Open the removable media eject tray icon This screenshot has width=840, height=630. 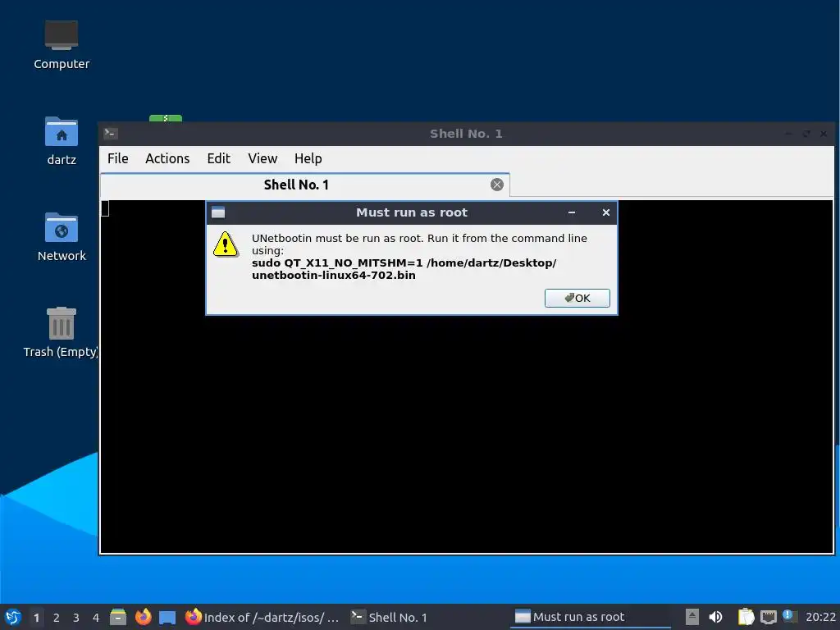coord(692,617)
